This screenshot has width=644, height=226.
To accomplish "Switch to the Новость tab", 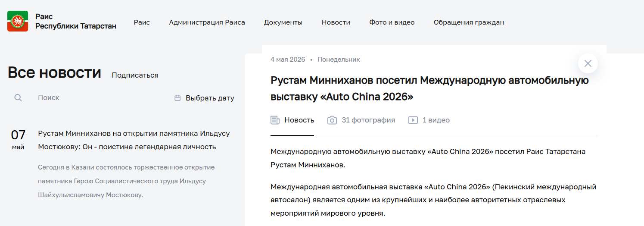I will pyautogui.click(x=292, y=120).
